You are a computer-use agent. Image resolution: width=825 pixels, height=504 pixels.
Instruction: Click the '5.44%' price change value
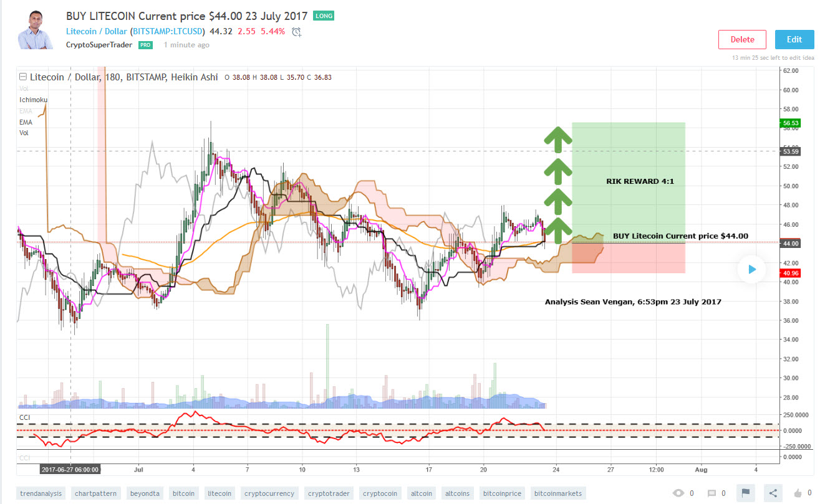[x=274, y=31]
